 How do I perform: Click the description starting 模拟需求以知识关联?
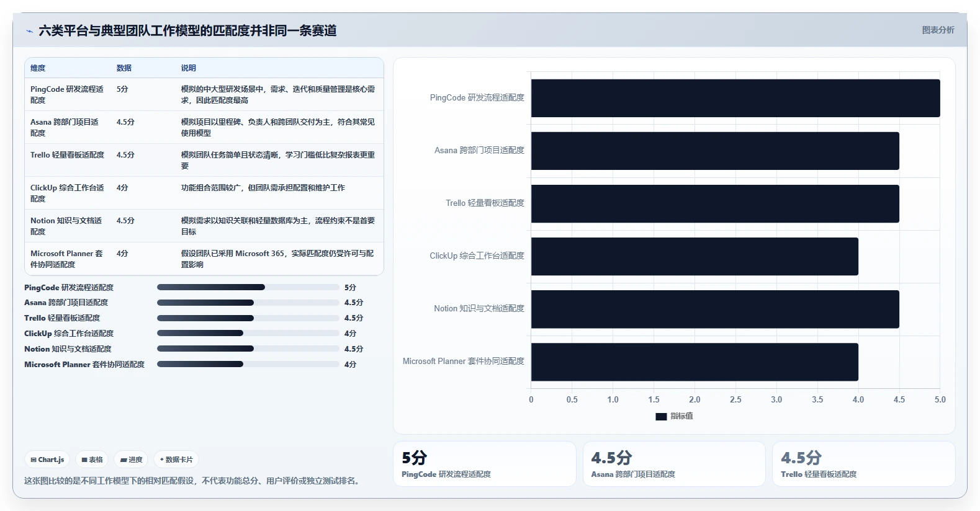278,226
